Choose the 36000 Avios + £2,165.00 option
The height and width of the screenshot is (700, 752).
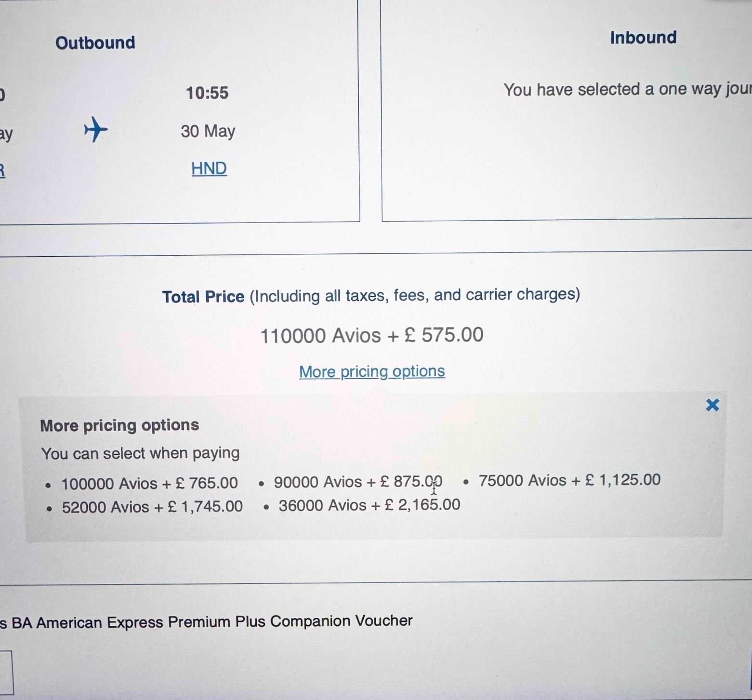click(x=369, y=505)
